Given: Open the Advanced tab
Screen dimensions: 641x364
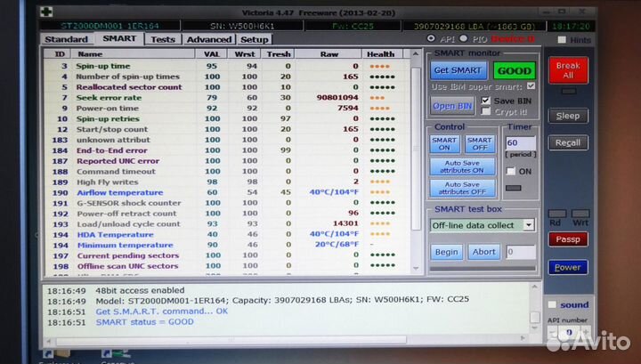Looking at the screenshot, I should [209, 39].
